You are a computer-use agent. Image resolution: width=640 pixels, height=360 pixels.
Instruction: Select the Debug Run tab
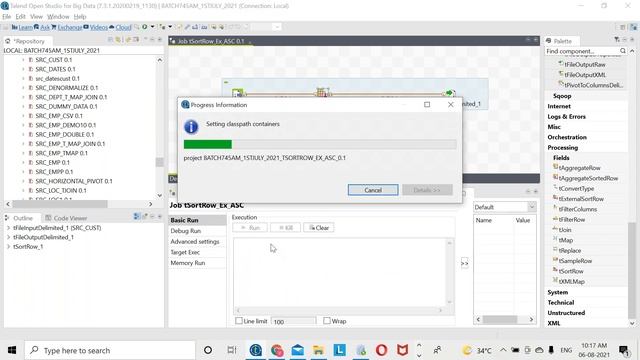click(186, 231)
